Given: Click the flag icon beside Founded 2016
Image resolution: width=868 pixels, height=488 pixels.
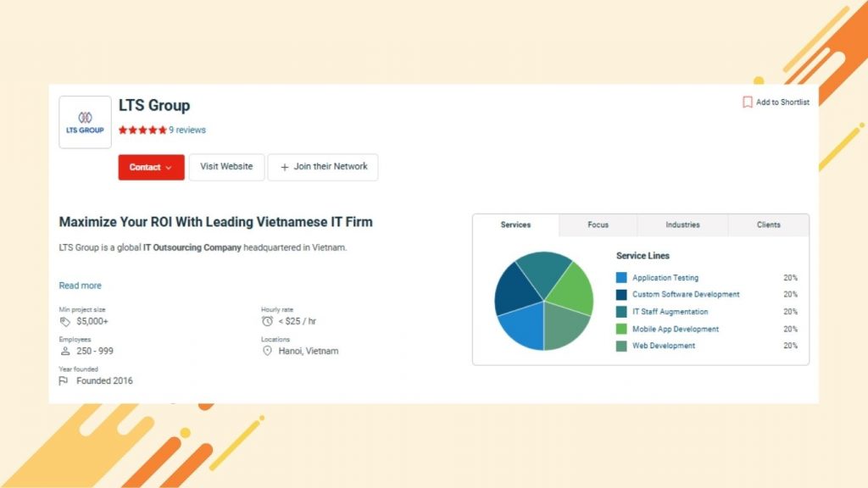Looking at the screenshot, I should click(64, 381).
